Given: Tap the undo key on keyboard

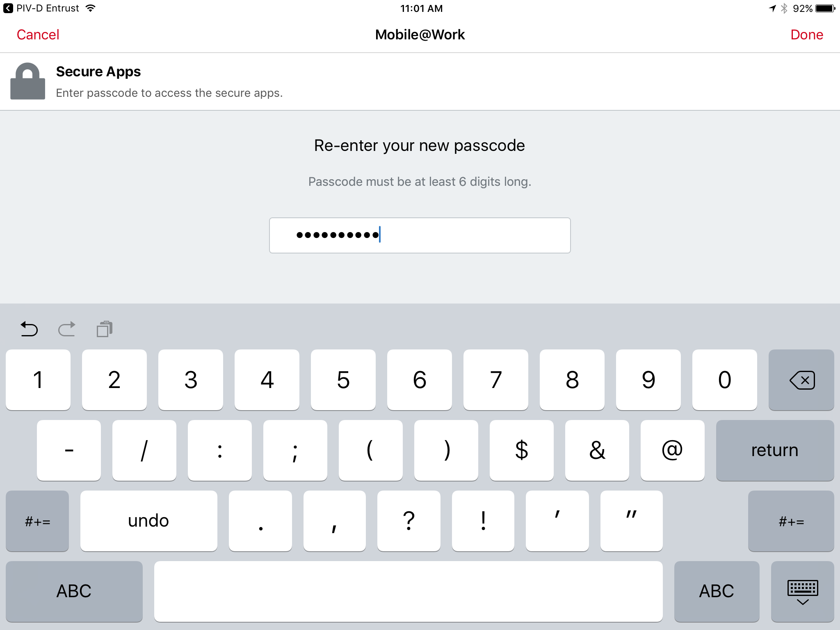Looking at the screenshot, I should click(148, 521).
